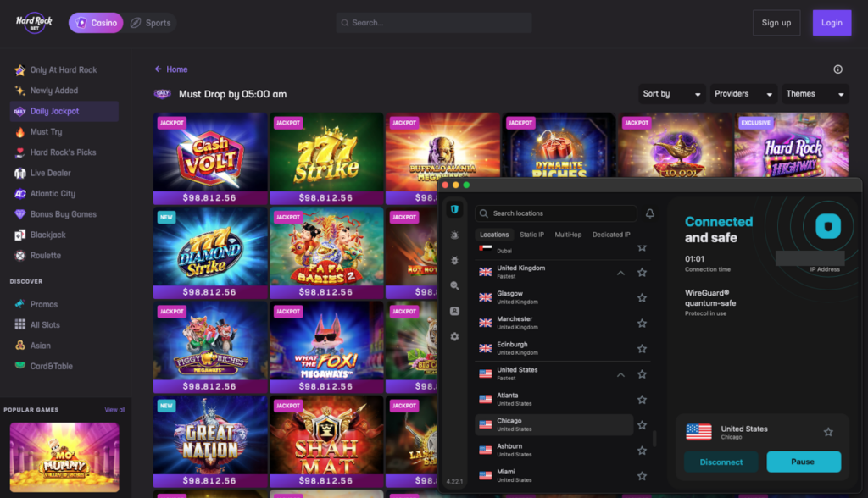Favorite the Chicago location star in list
Image resolution: width=868 pixels, height=498 pixels.
pos(643,425)
